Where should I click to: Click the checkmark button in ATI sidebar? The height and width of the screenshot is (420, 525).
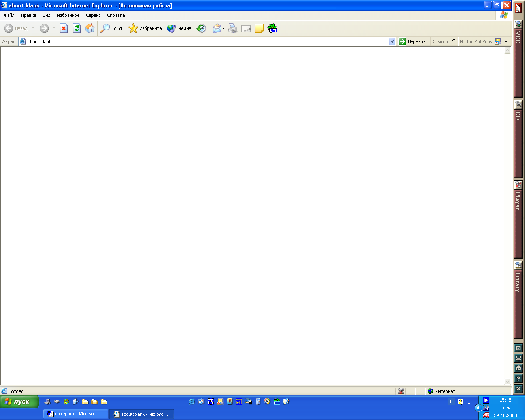tap(518, 348)
